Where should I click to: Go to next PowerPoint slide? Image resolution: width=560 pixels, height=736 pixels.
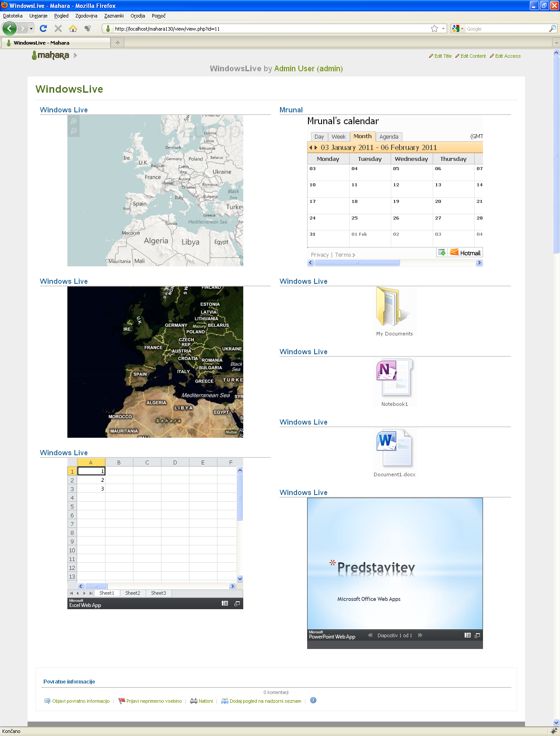[420, 635]
